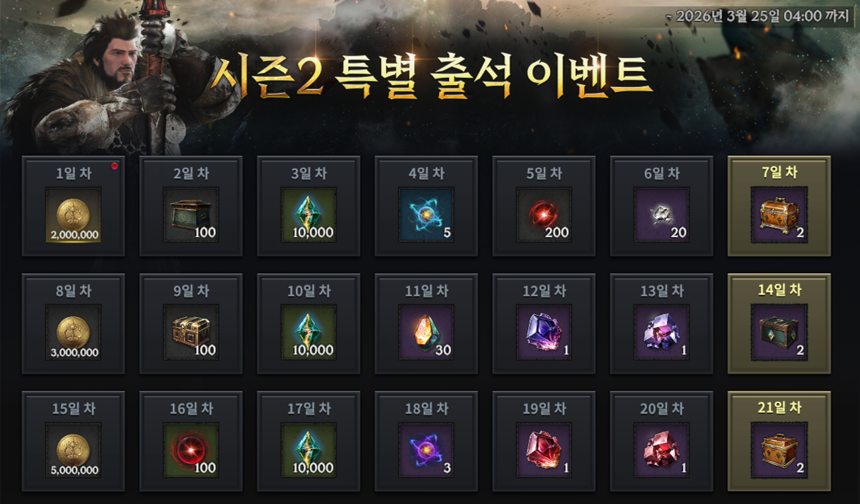Select the 6일 차 silver ore icon
Image resolution: width=860 pixels, height=504 pixels.
coord(661,215)
